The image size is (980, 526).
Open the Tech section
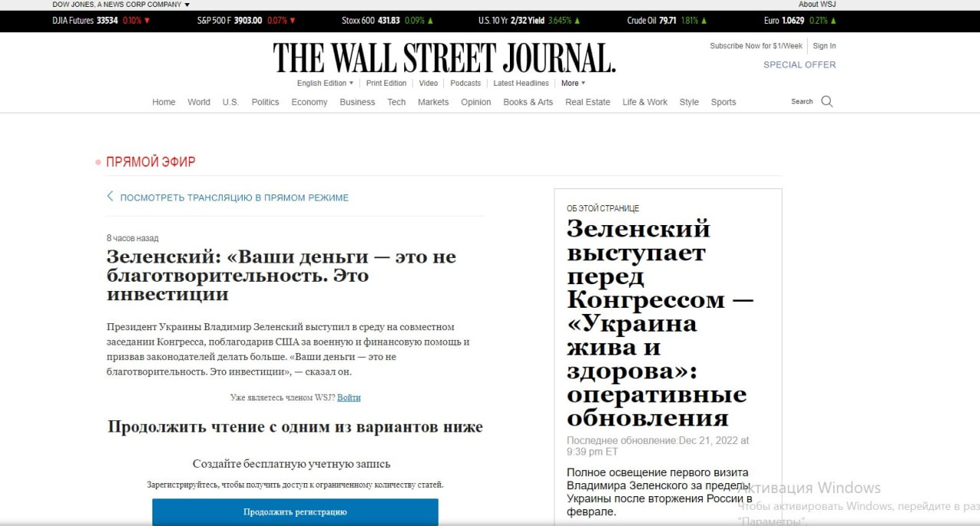(397, 102)
